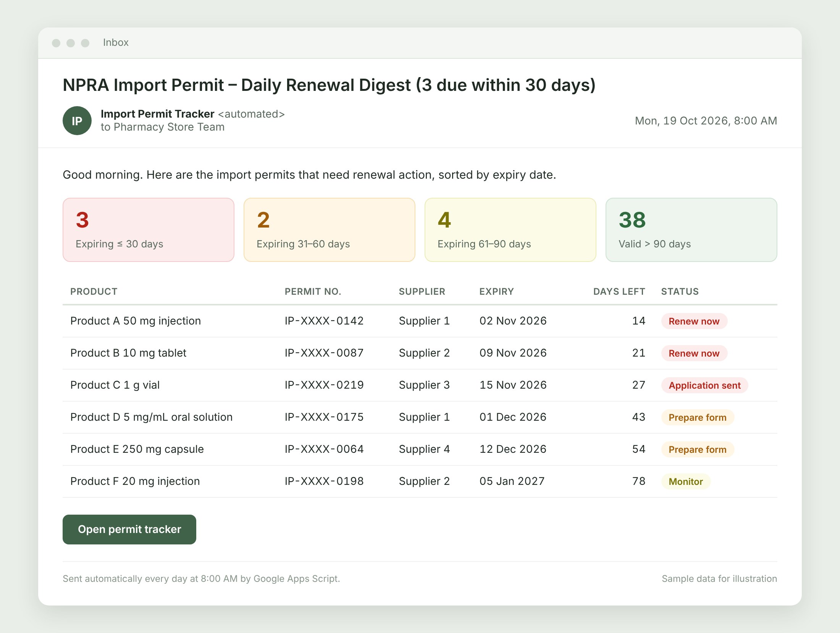Select permit number IP-XXXX-0087

coord(324,353)
